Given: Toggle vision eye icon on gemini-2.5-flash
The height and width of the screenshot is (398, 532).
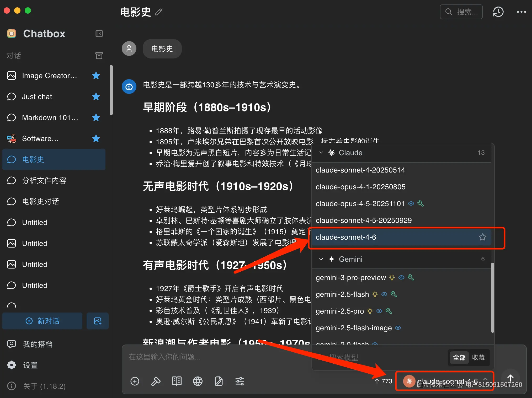Looking at the screenshot, I should tap(384, 294).
